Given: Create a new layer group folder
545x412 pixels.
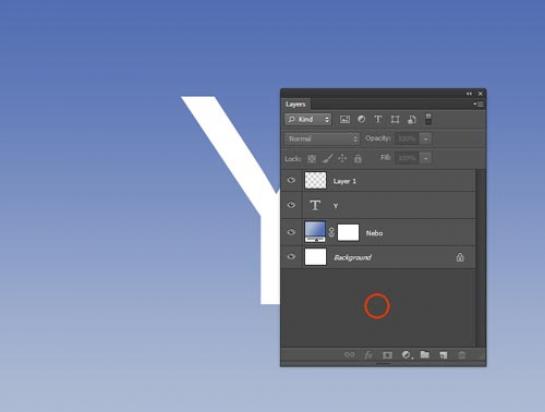Looking at the screenshot, I should click(x=425, y=355).
